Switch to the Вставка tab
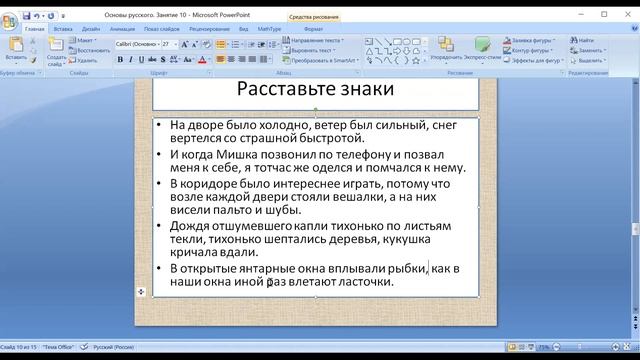Image resolution: width=640 pixels, height=360 pixels. [x=63, y=29]
